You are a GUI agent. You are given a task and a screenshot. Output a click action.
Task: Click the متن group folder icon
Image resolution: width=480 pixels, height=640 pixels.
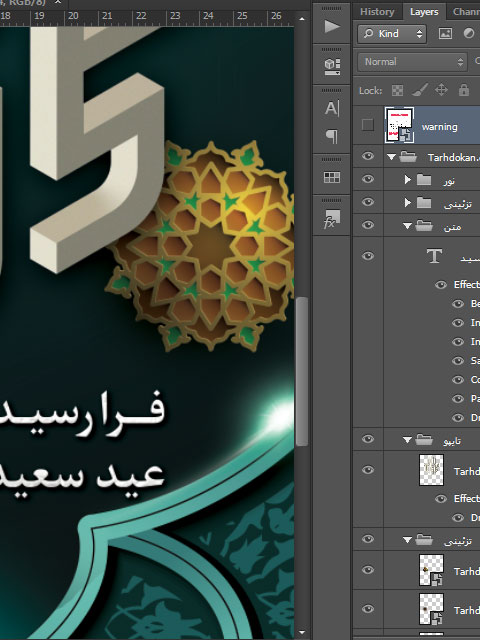click(424, 225)
